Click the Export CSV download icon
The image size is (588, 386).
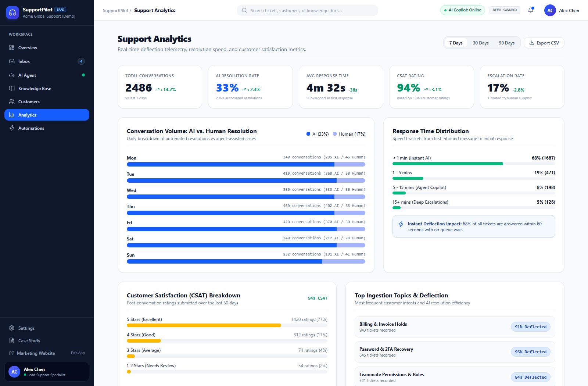point(531,43)
